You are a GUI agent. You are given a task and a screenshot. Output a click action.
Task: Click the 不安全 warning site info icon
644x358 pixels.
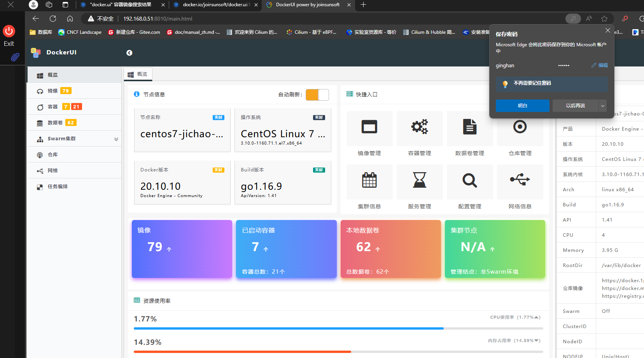tap(101, 19)
